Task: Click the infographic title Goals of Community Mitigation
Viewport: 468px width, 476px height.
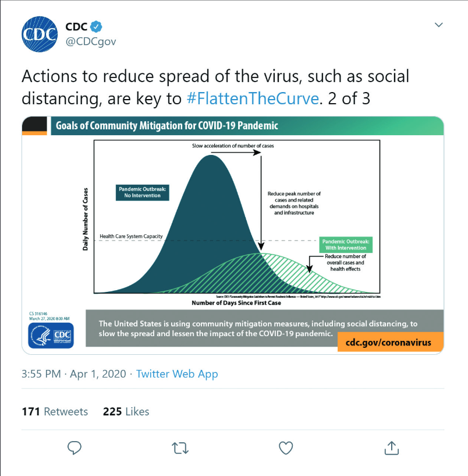Action: click(x=167, y=126)
